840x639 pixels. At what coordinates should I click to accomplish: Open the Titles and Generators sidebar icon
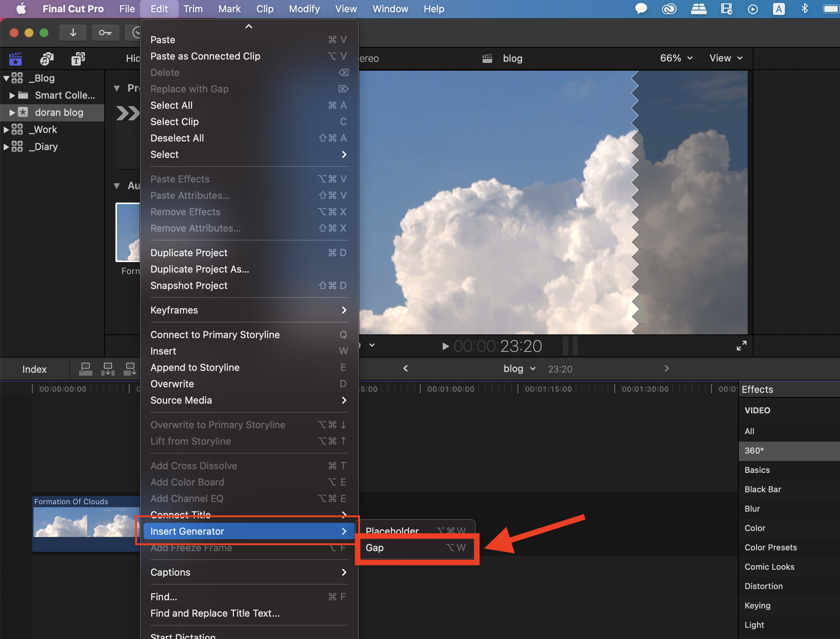(78, 58)
